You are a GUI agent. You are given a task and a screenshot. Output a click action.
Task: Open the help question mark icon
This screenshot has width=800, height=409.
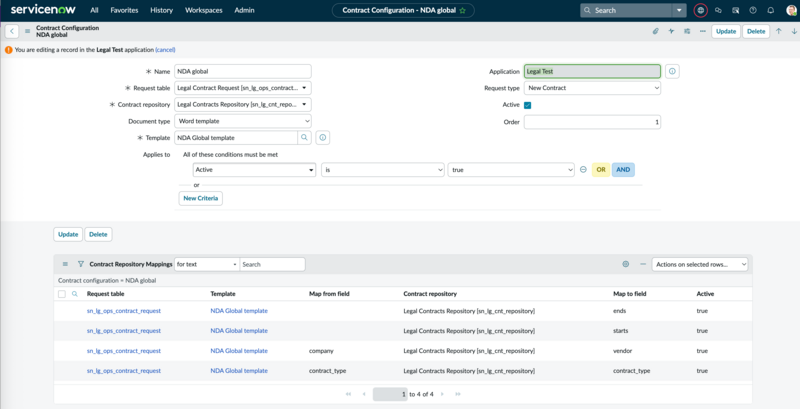(753, 10)
